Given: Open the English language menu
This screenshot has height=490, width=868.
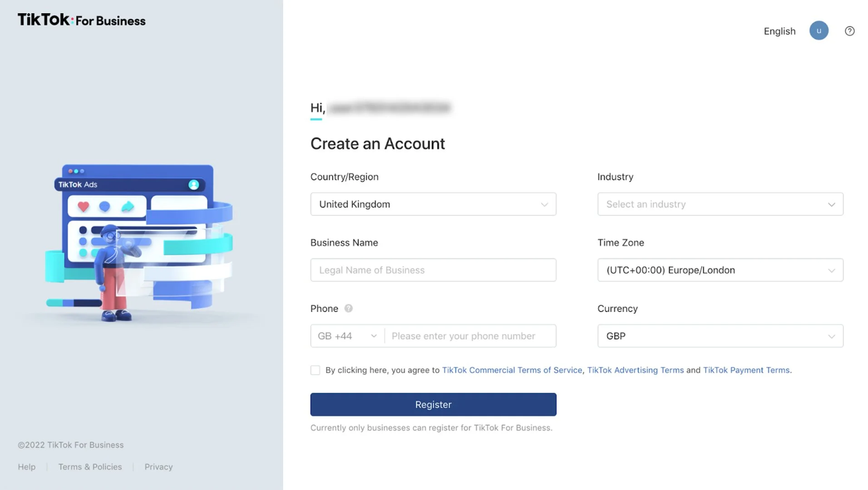Looking at the screenshot, I should [779, 31].
